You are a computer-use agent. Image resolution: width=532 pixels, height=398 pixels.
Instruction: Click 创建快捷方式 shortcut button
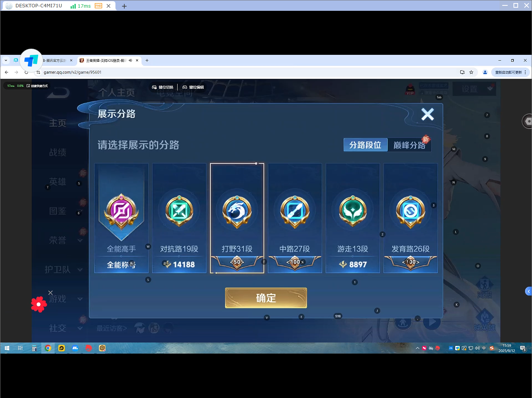[x=37, y=86]
